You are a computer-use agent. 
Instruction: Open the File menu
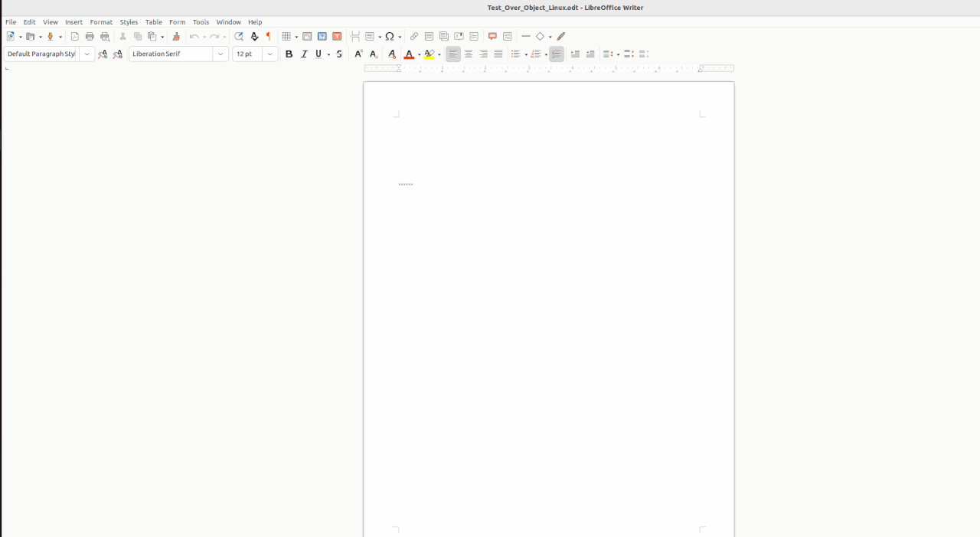point(11,22)
